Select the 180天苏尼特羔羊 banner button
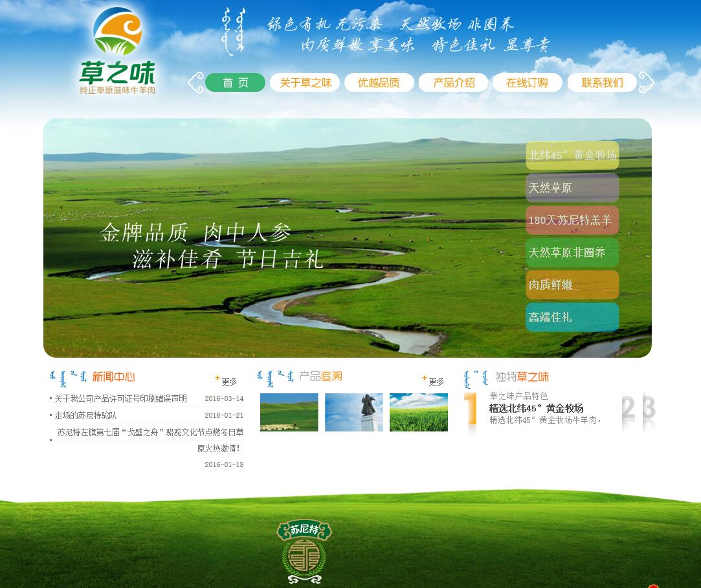 click(572, 221)
